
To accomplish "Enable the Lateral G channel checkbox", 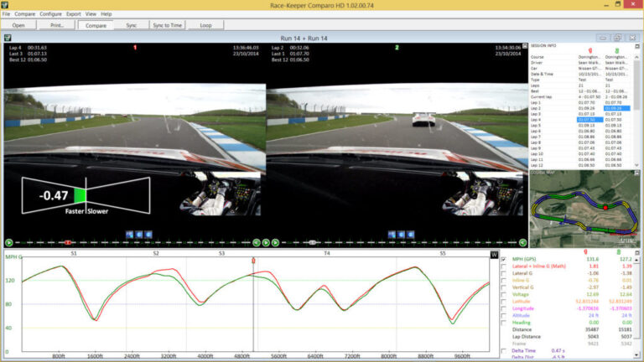I will 502,273.
